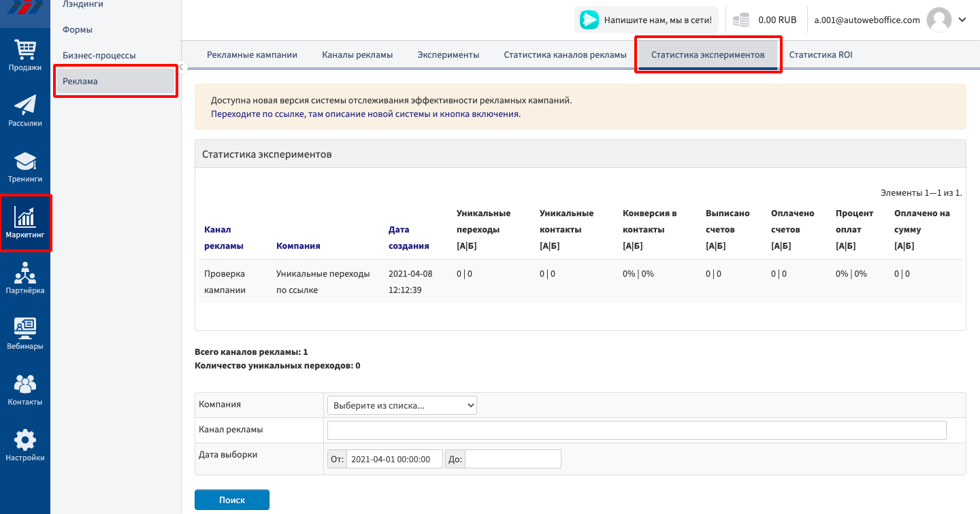This screenshot has height=514, width=980.
Task: Open Настройки gear icon
Action: [x=25, y=441]
